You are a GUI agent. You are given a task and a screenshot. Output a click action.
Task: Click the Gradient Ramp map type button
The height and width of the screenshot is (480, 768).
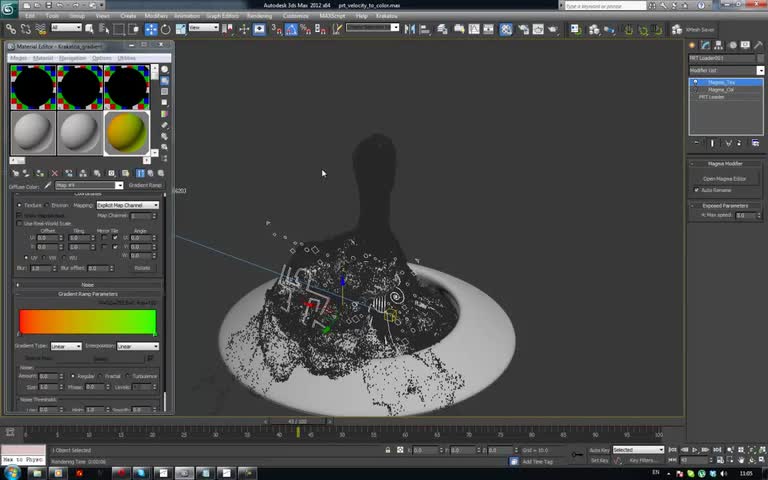tap(145, 185)
